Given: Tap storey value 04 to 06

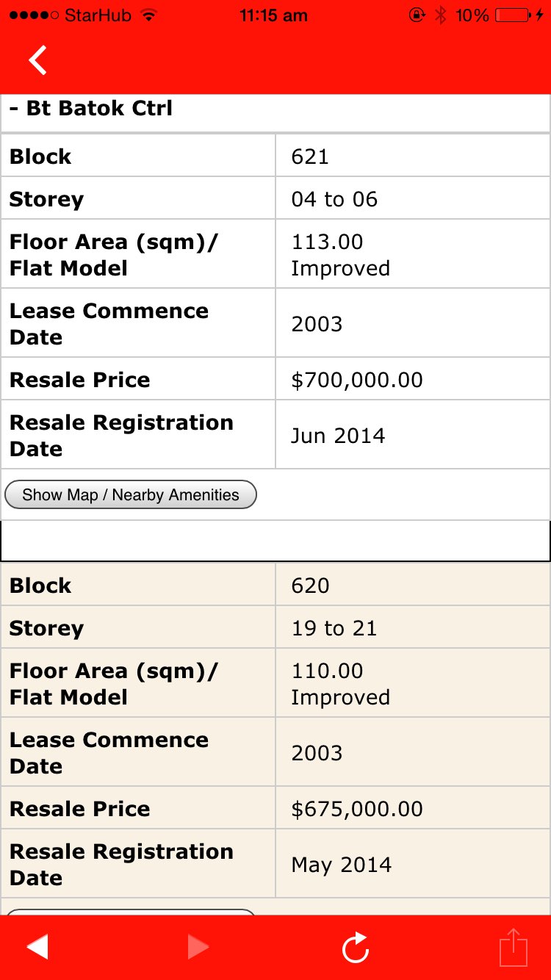Looking at the screenshot, I should (334, 199).
